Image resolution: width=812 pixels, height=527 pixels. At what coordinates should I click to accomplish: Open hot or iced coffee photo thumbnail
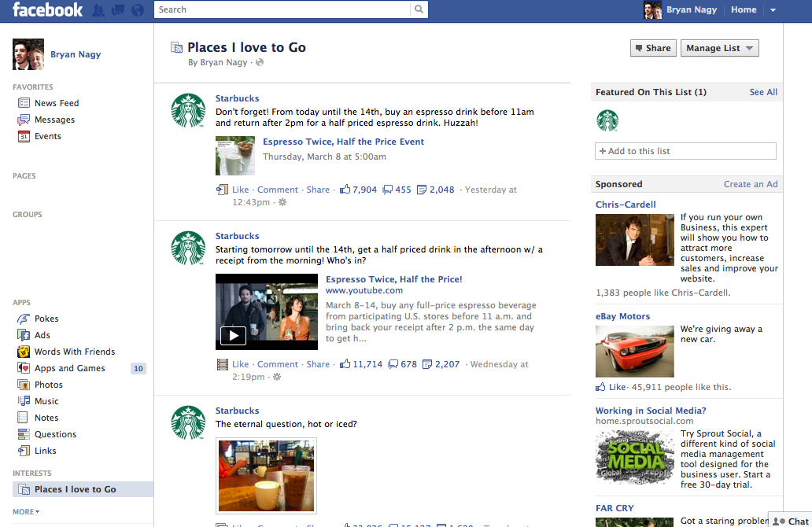coord(267,476)
